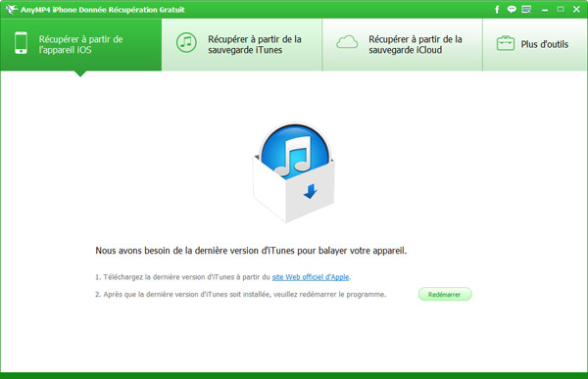Click the iTunes music note tab icon
Screen dimensions: 588x379
point(186,42)
